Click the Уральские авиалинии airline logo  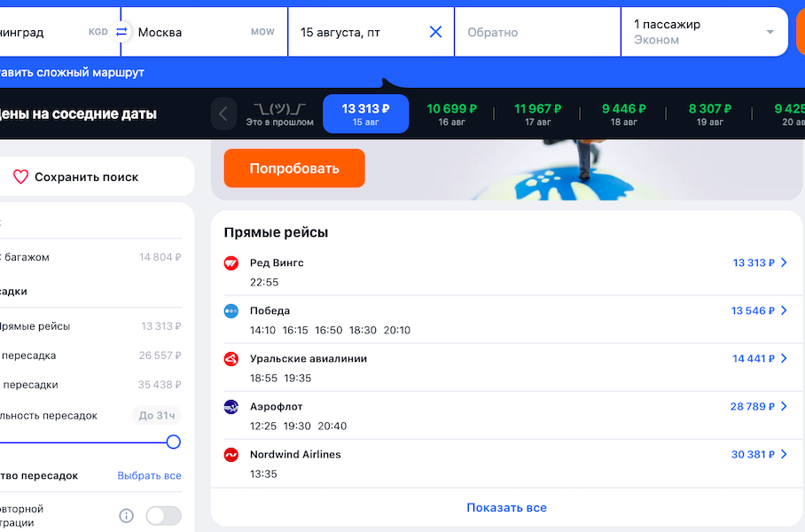pos(231,359)
